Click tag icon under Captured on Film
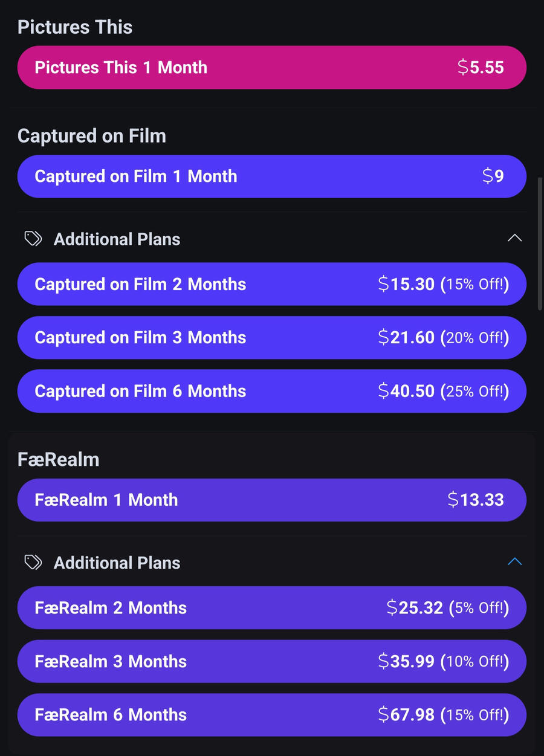Viewport: 544px width, 756px height. tap(33, 239)
